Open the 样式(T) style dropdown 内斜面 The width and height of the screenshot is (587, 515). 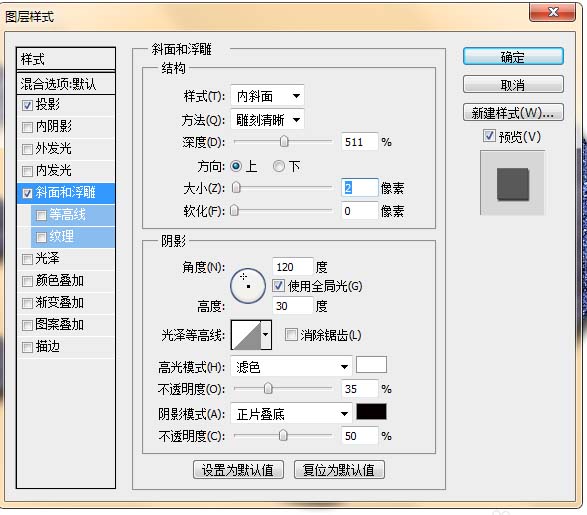click(x=267, y=96)
